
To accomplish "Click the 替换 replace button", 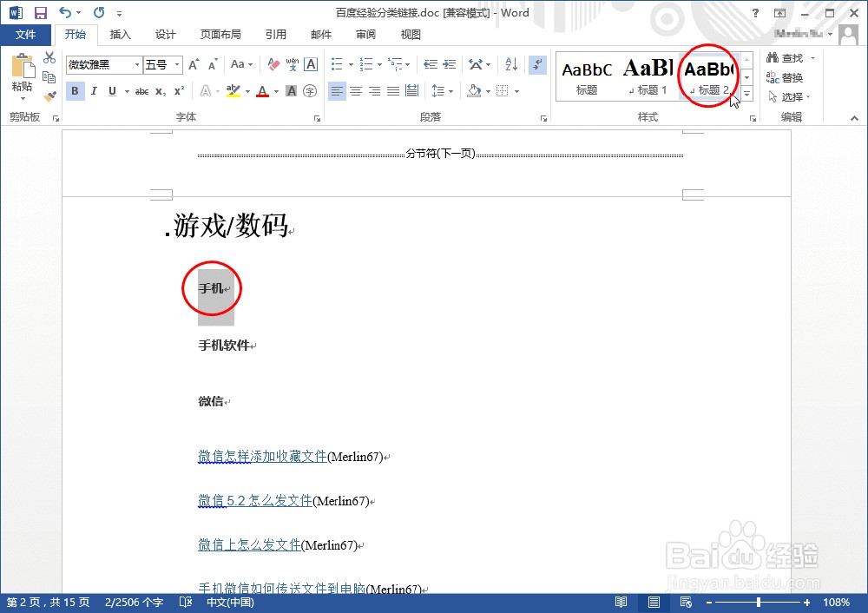I will (x=785, y=77).
